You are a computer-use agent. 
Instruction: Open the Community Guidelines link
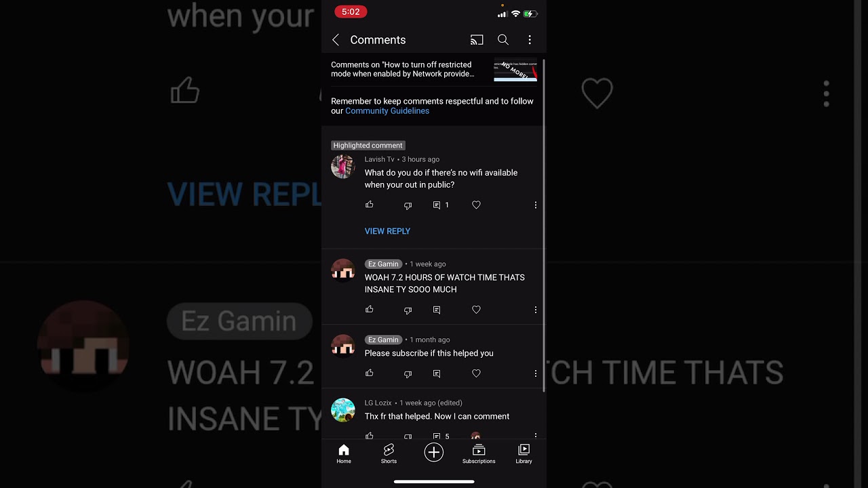point(387,111)
